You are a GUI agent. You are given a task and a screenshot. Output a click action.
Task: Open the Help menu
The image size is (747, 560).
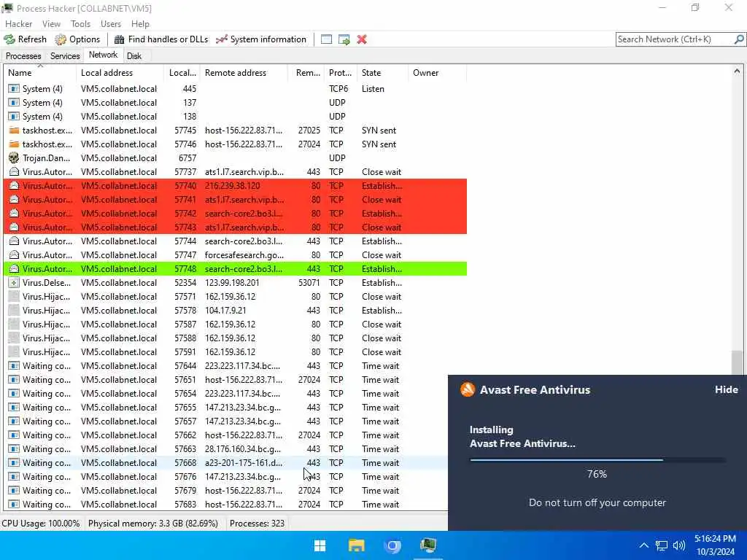point(140,24)
